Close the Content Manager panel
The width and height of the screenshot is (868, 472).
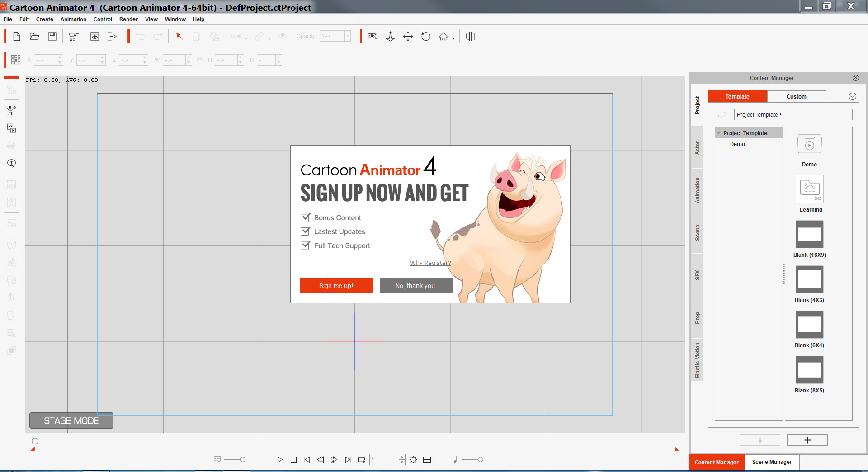[x=856, y=78]
